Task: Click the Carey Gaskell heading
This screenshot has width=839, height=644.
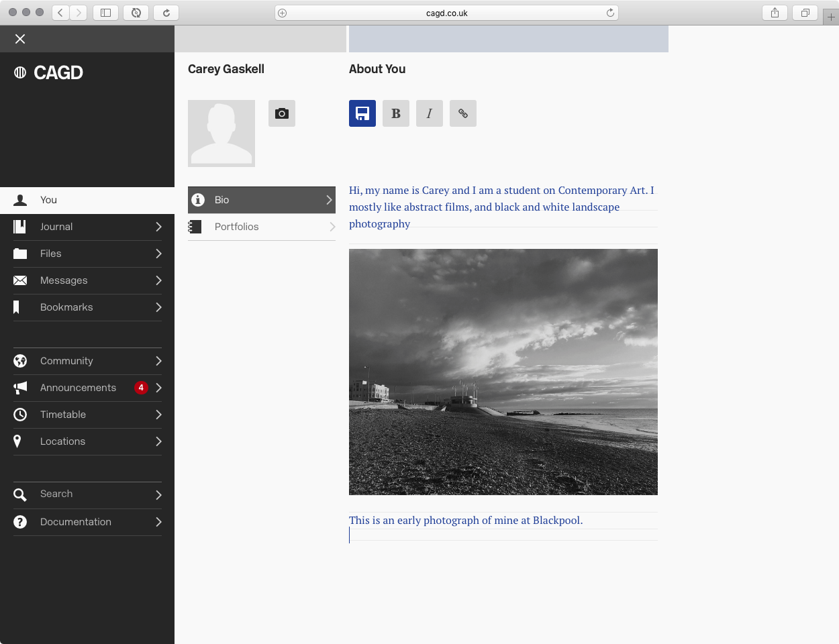Action: pyautogui.click(x=226, y=69)
